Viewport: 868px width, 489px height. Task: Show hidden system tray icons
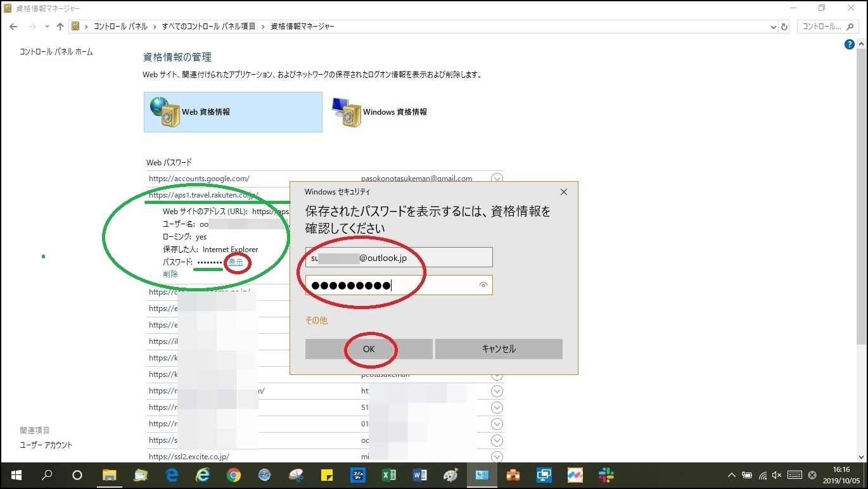(x=732, y=475)
